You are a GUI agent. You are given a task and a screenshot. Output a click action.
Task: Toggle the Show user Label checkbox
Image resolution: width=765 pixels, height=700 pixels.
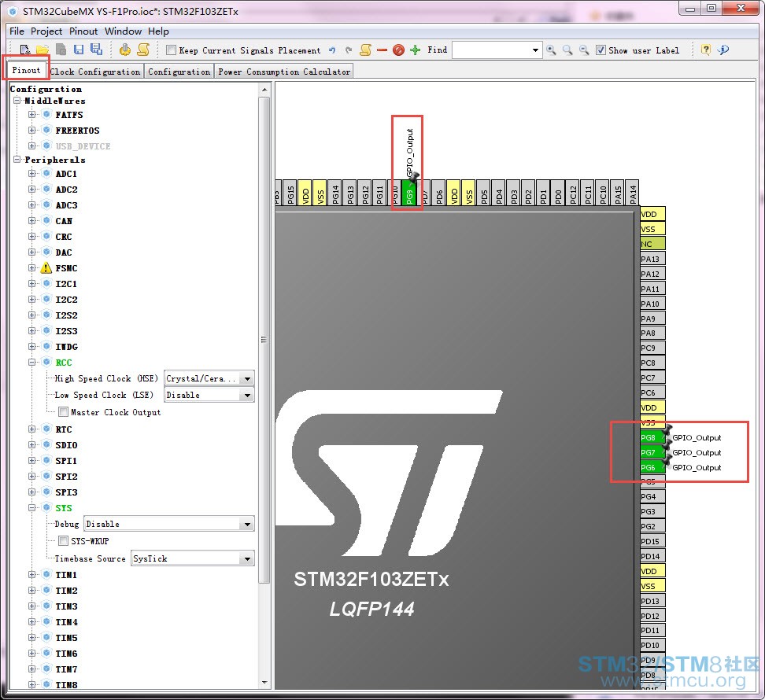(x=601, y=50)
